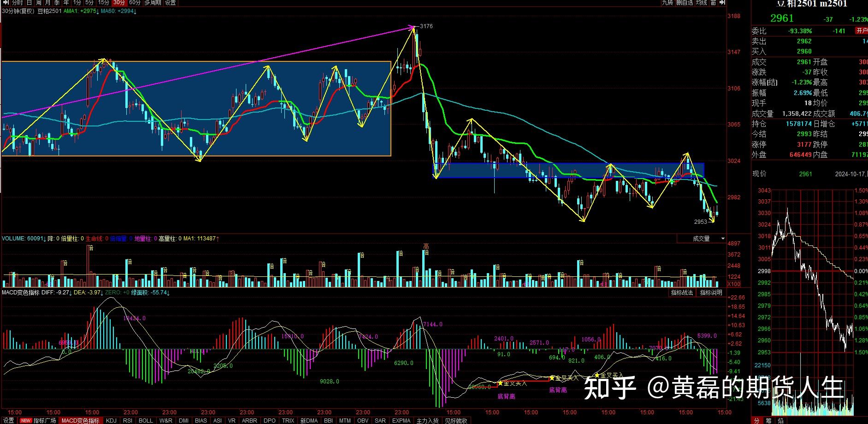
Task: Open top toolbar 设置 settings
Action: [170, 3]
